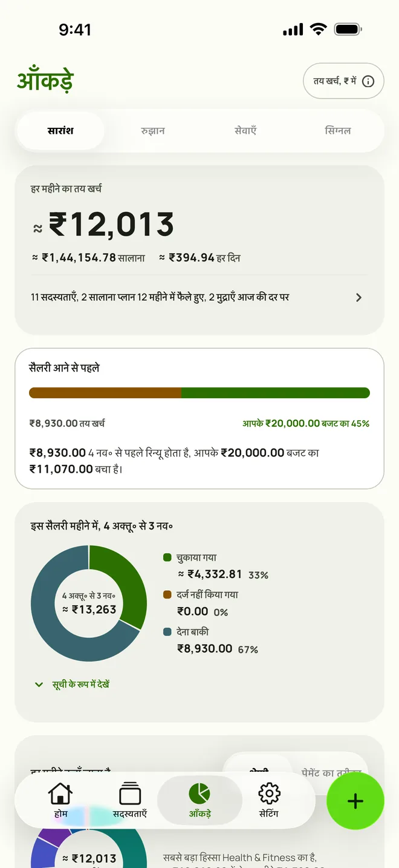The width and height of the screenshot is (399, 868).
Task: Tap green plus add button
Action: pos(355,801)
